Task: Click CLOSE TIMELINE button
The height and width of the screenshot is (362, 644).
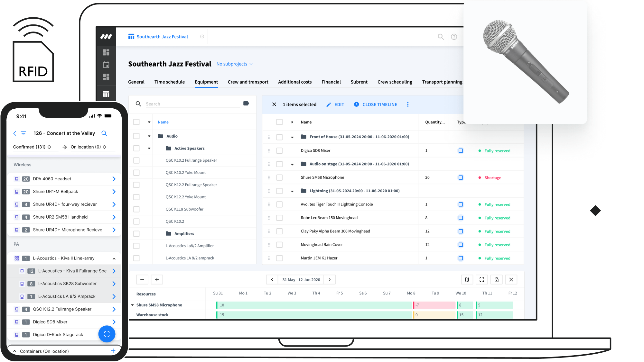Action: (376, 104)
